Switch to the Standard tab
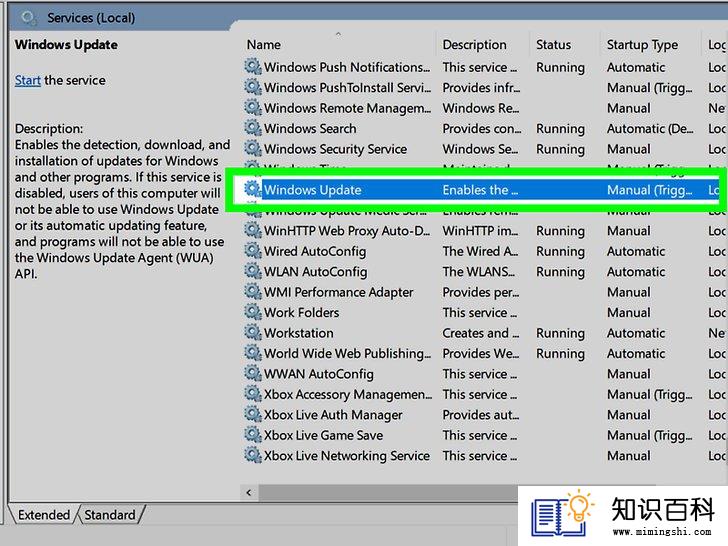Viewport: 728px width, 546px height. (x=110, y=515)
